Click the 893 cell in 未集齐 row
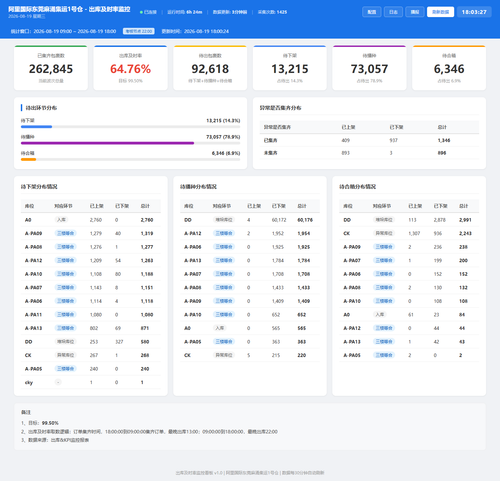Image resolution: width=500 pixels, height=481 pixels. [346, 153]
